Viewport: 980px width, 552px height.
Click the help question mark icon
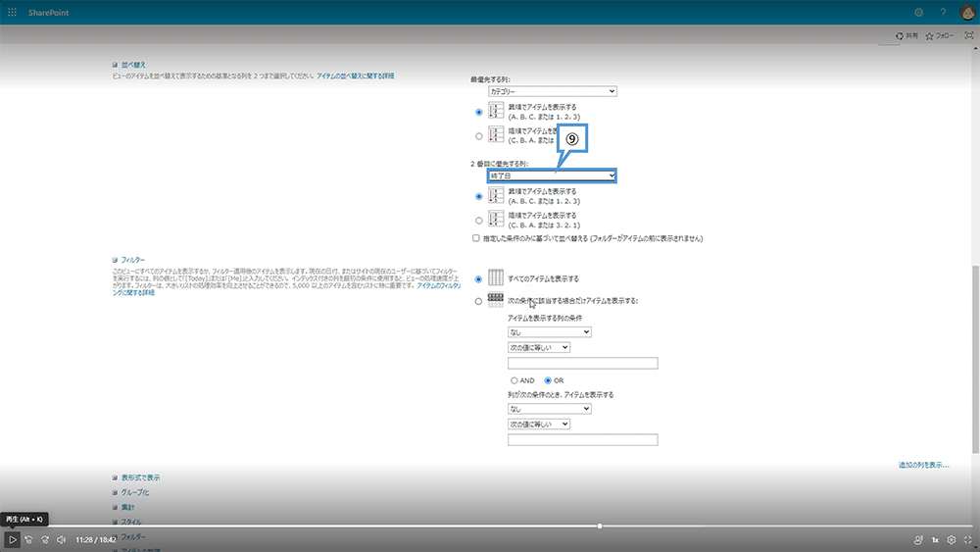pyautogui.click(x=943, y=12)
